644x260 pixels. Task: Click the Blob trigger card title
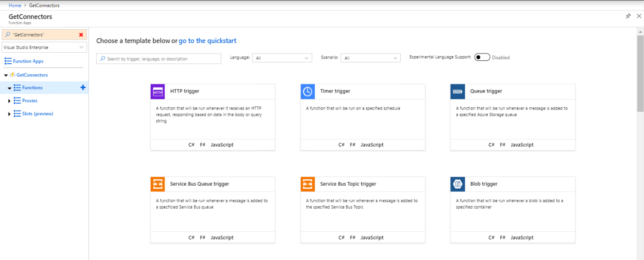(x=484, y=184)
